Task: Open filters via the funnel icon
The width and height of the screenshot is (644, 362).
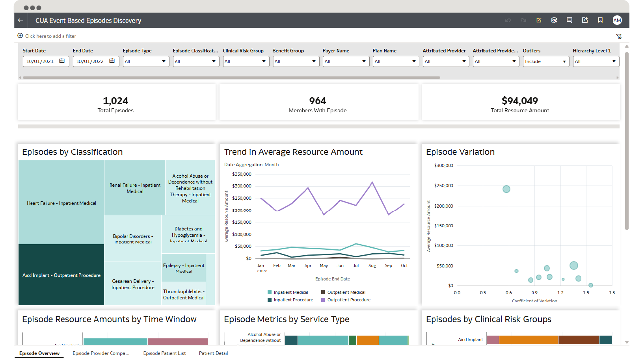Action: click(619, 36)
